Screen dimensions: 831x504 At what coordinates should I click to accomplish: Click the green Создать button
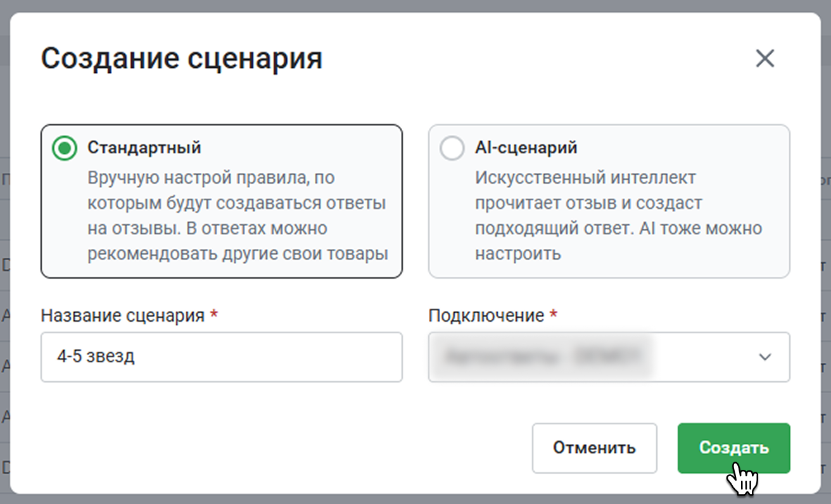coord(733,448)
